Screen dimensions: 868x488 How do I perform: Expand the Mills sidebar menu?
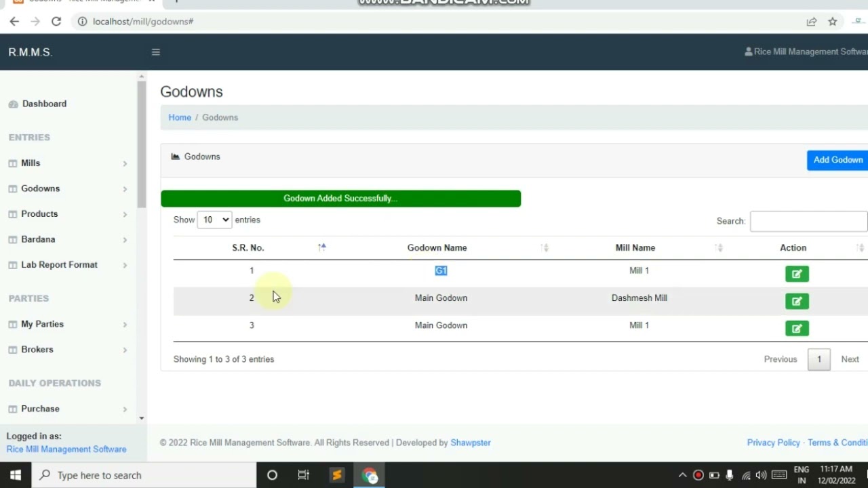tap(125, 164)
